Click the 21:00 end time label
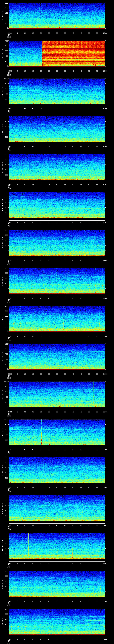Viewport: 114px width, 644px height. click(105, 260)
